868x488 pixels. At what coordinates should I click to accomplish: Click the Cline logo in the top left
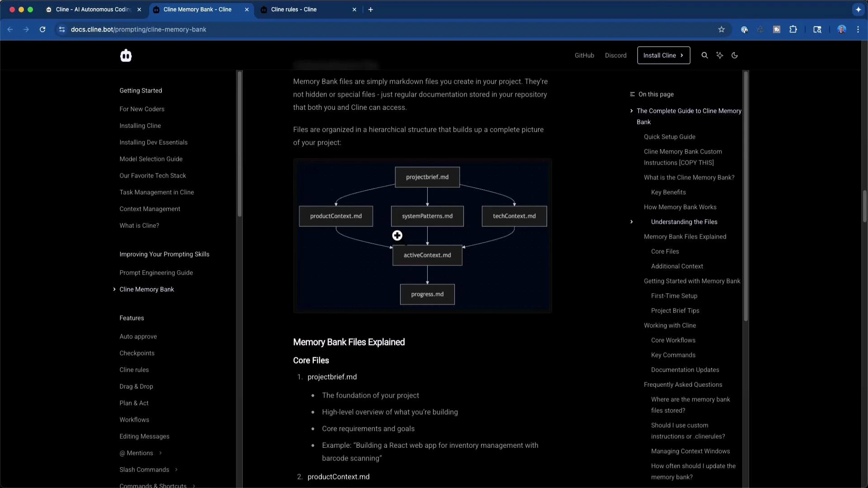126,55
